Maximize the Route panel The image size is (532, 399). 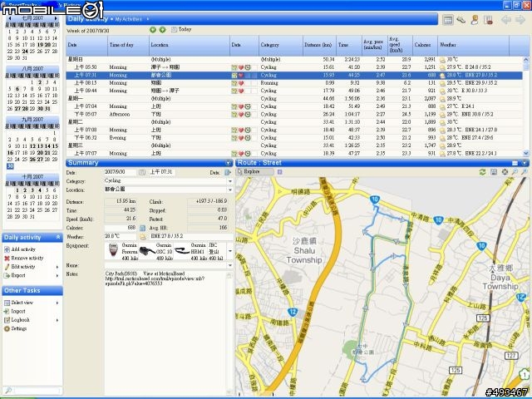pyautogui.click(x=515, y=163)
